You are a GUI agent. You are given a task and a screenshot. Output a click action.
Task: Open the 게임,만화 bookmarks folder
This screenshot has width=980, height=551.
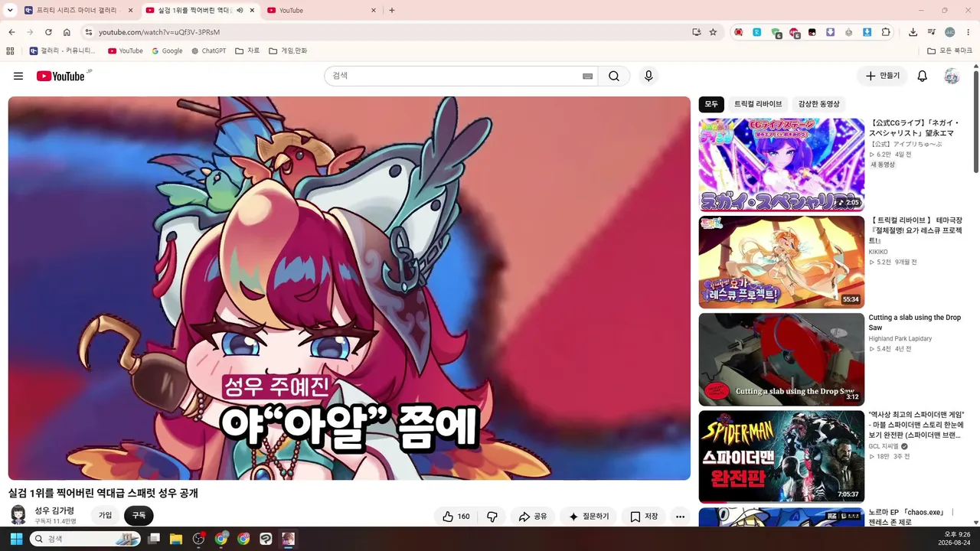click(288, 51)
